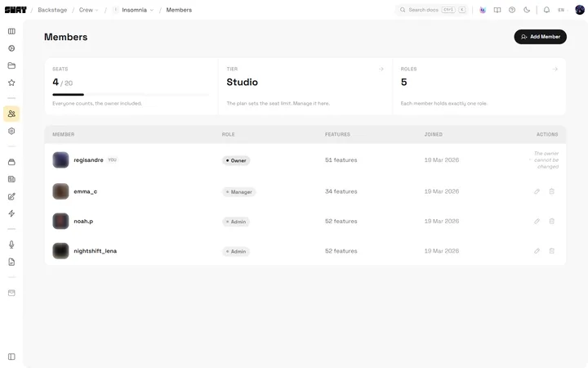The width and height of the screenshot is (588, 368).
Task: Click the MEMBER column header
Action: 64,134
